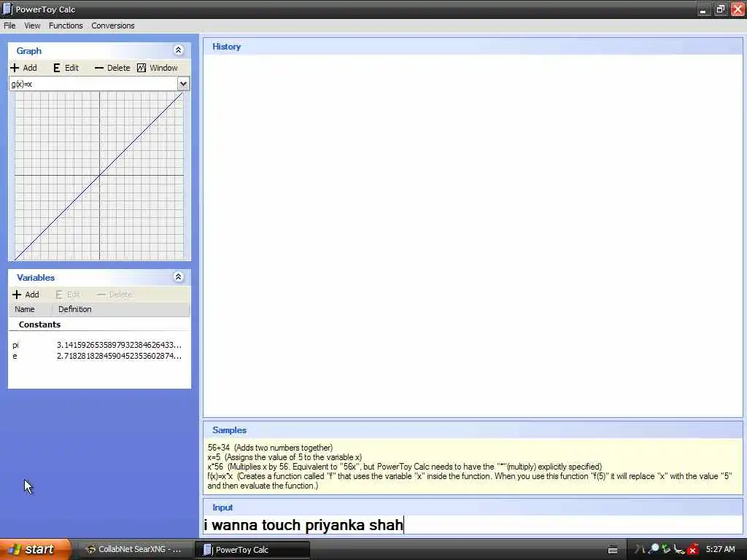Click Edit in the Graph toolbar
747x560 pixels.
[66, 68]
